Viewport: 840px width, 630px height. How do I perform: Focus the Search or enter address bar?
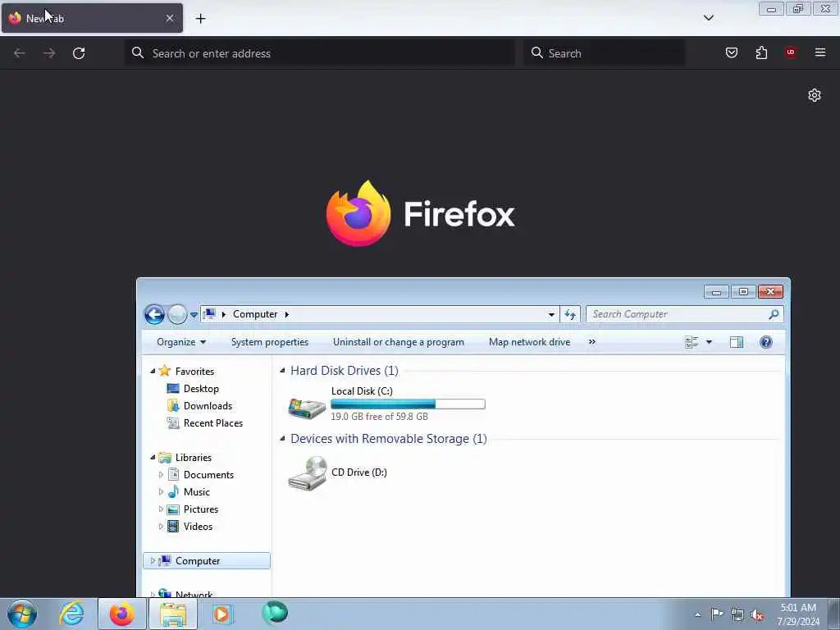point(320,53)
